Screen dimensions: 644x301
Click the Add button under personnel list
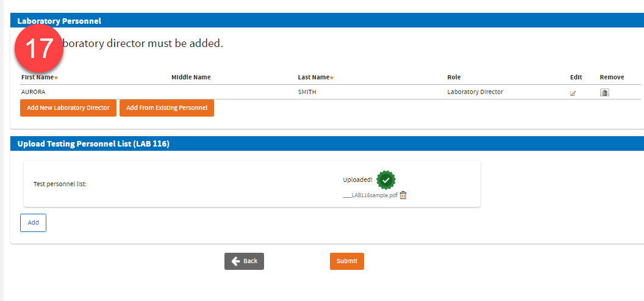point(34,222)
